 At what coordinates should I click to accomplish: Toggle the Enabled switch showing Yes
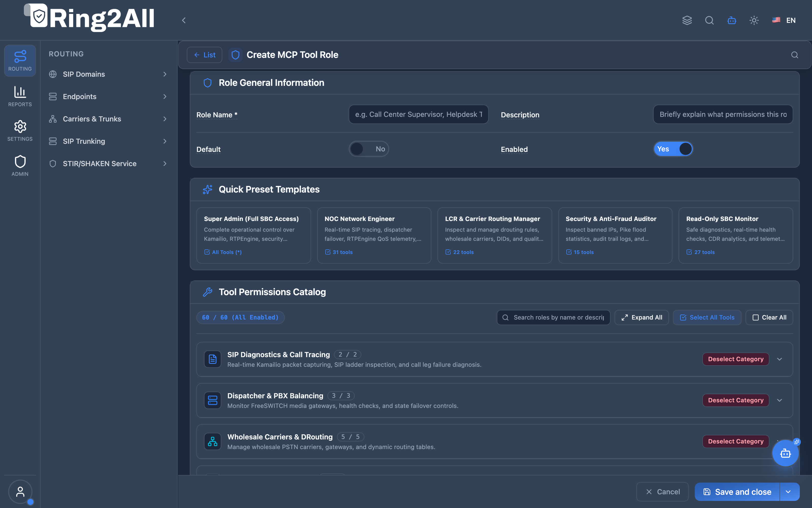[673, 149]
